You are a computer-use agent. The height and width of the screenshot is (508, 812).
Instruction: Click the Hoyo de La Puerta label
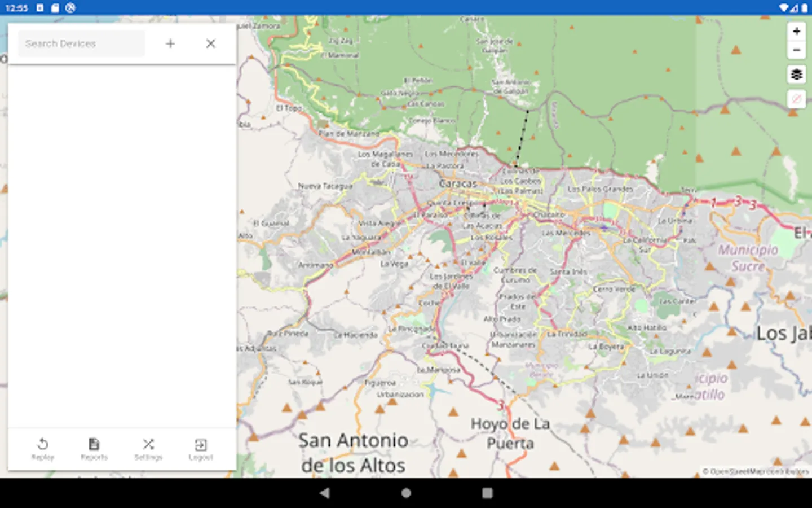pos(510,433)
